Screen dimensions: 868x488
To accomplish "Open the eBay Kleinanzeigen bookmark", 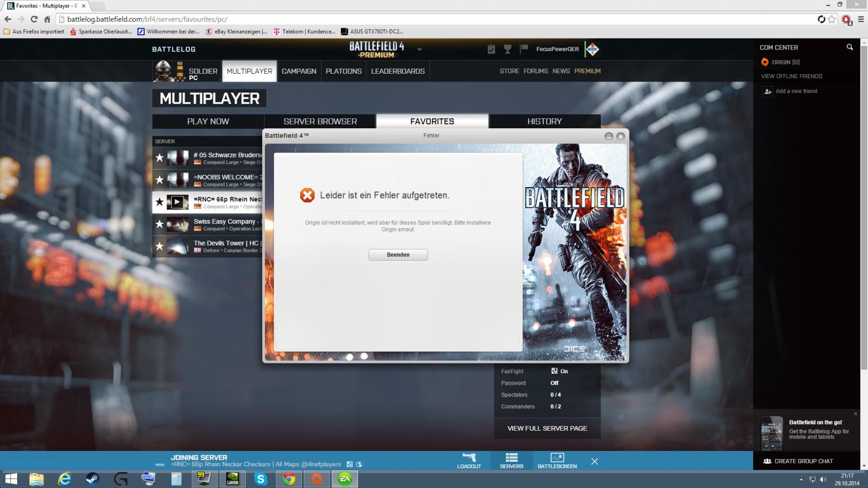I will 236,31.
